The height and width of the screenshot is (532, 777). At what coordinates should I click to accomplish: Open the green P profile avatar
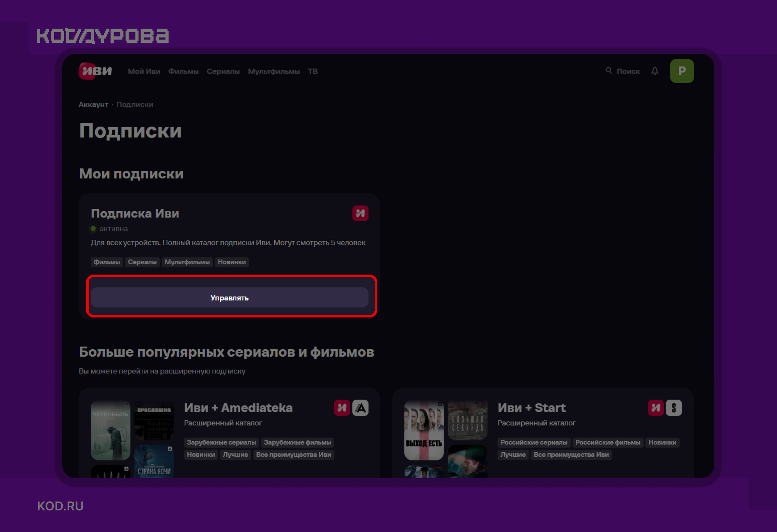coord(682,71)
